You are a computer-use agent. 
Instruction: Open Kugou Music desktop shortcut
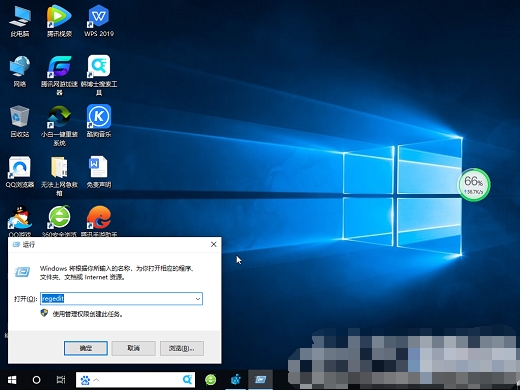[99, 121]
